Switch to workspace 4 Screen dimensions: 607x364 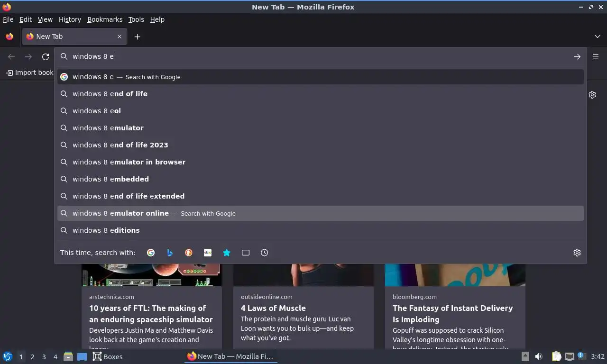(55, 357)
